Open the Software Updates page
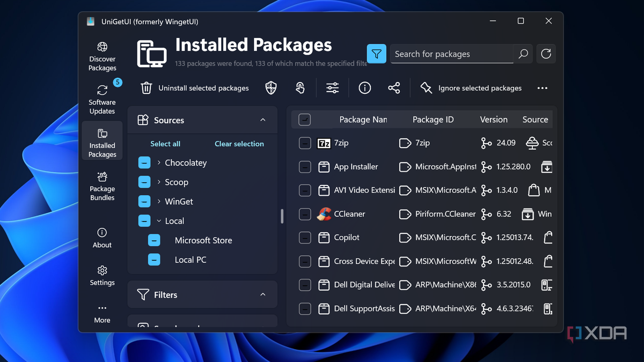The height and width of the screenshot is (362, 644). (102, 99)
